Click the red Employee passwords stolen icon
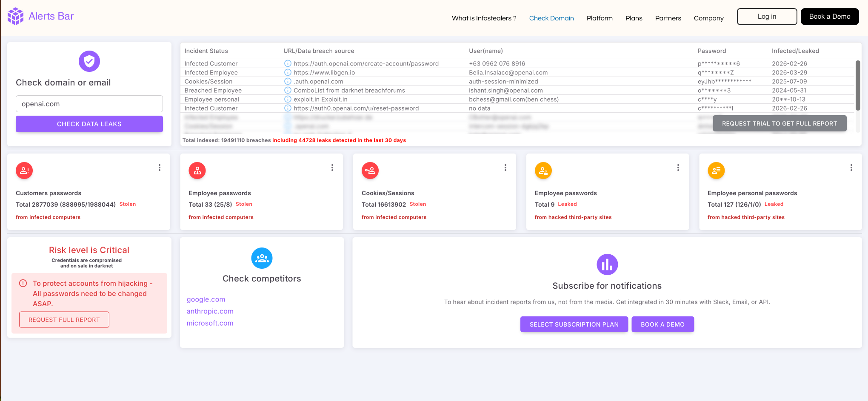868x401 pixels. pos(197,171)
